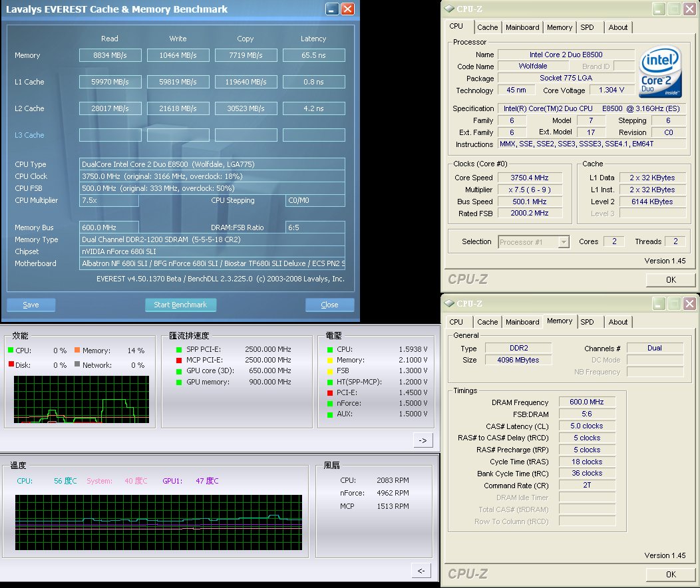Click OK in the lower CPU-Z Memory window
700x588 pixels.
coord(671,574)
